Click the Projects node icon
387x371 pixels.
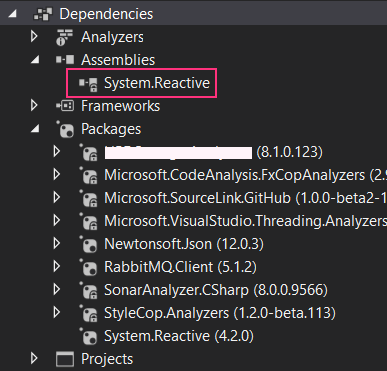65,359
